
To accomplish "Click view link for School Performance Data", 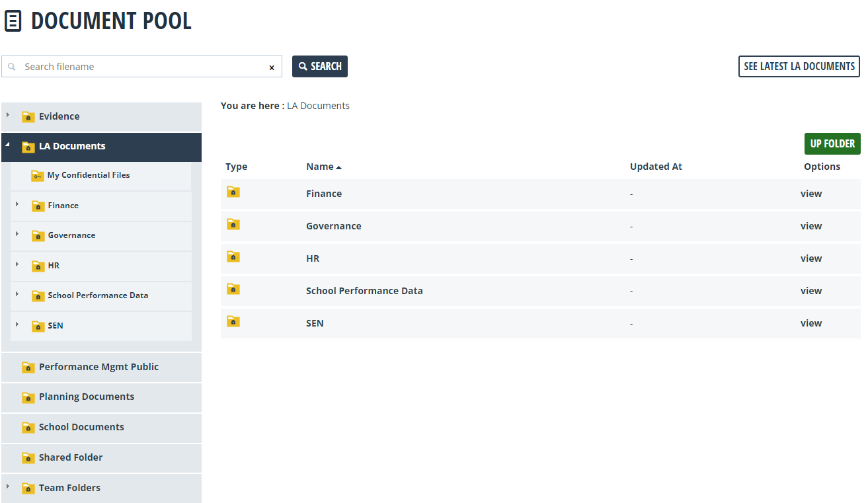I will point(811,291).
